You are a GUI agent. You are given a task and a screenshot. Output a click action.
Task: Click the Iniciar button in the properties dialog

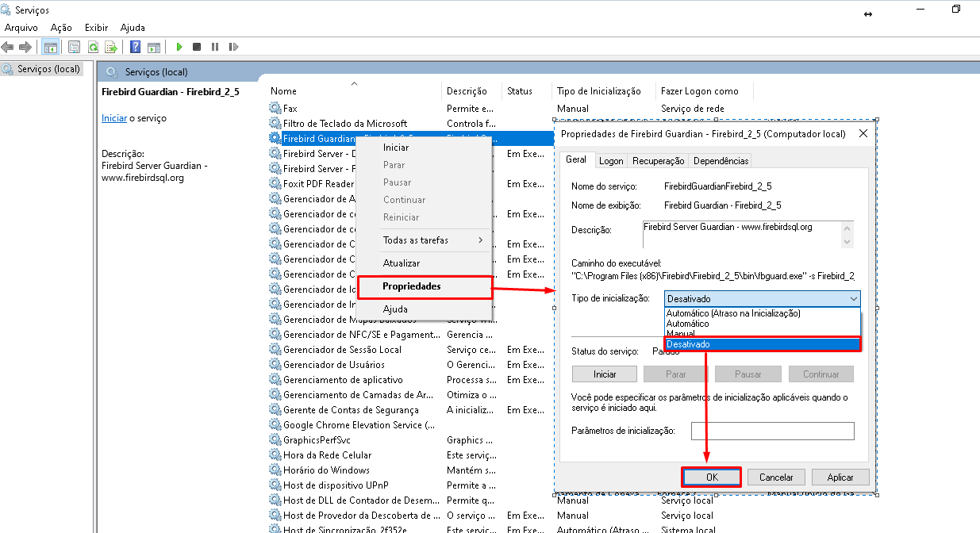click(605, 374)
